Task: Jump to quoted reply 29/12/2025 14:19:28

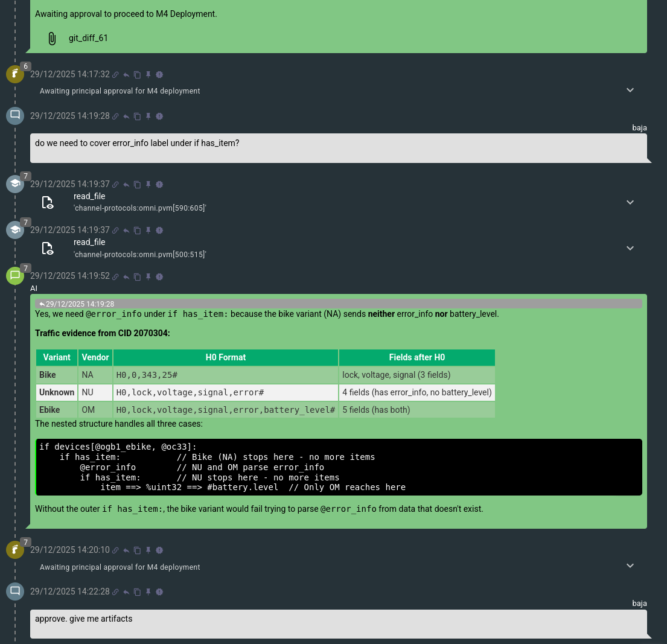Action: click(77, 304)
